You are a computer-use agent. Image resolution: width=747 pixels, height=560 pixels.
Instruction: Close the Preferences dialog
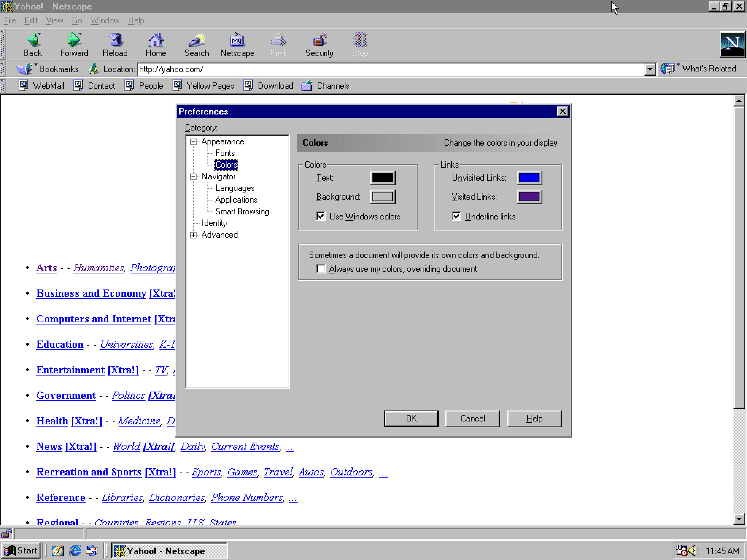point(563,111)
